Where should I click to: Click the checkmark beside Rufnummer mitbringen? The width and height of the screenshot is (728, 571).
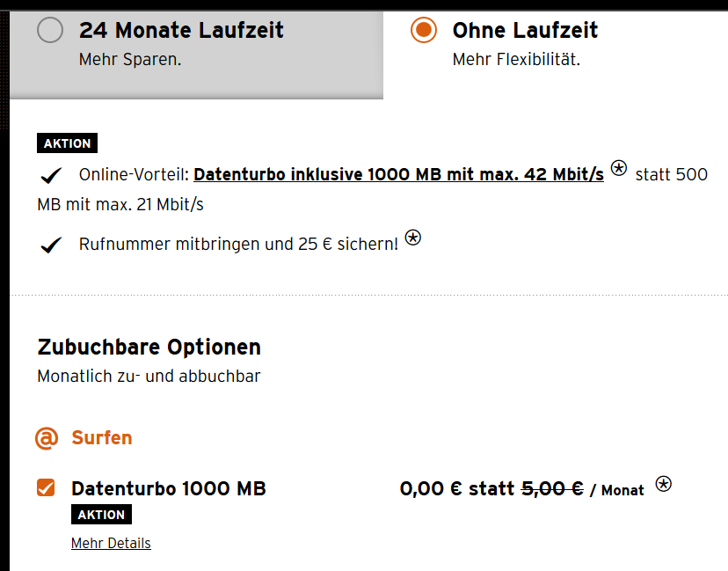tap(51, 245)
